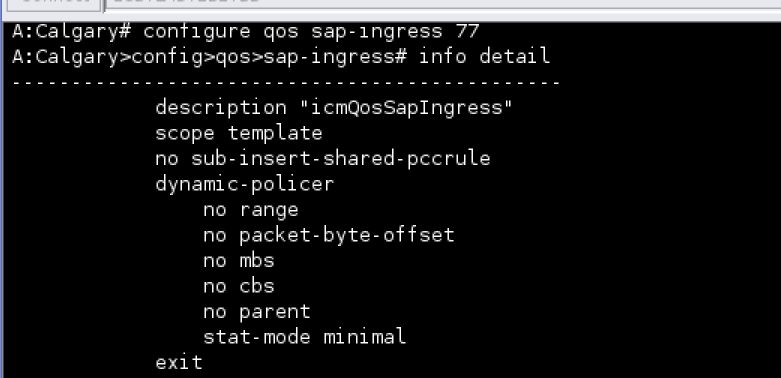The height and width of the screenshot is (378, 781).
Task: Click the 'configure qos sap-ingress 77' command line
Action: click(246, 32)
